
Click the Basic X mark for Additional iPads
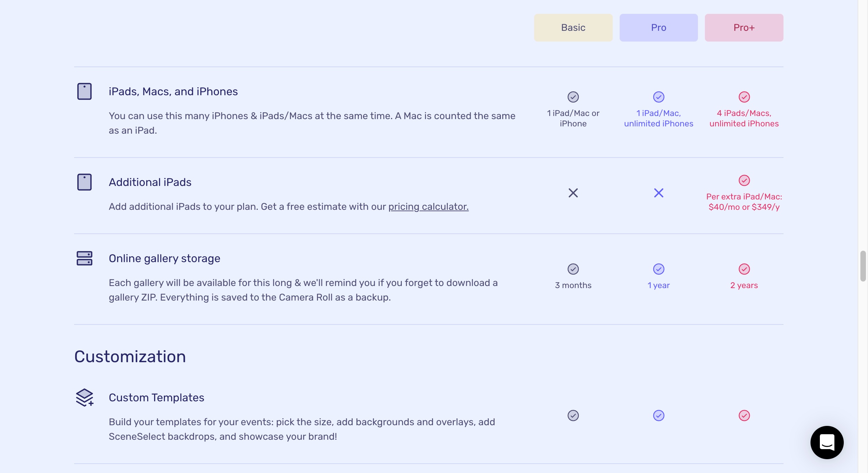tap(573, 193)
